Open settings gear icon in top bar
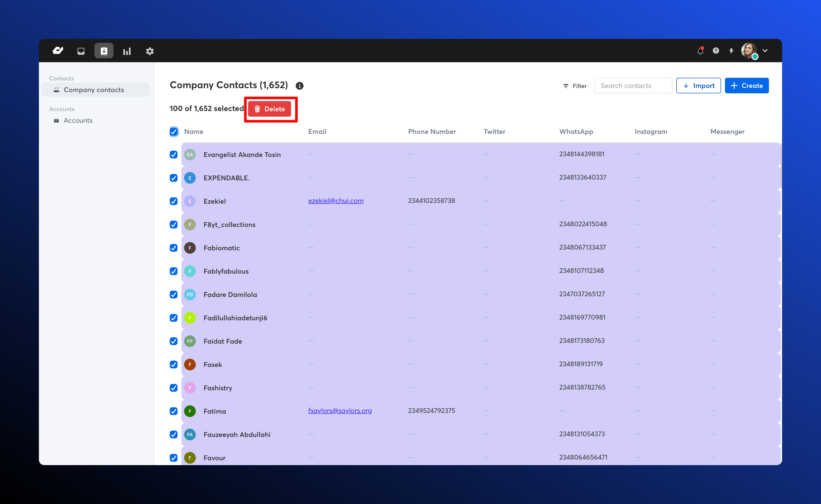Viewport: 821px width, 504px height. point(150,51)
